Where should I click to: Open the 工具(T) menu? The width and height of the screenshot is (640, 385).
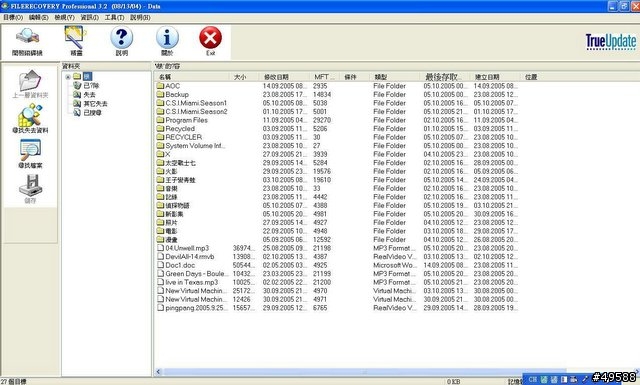point(114,17)
